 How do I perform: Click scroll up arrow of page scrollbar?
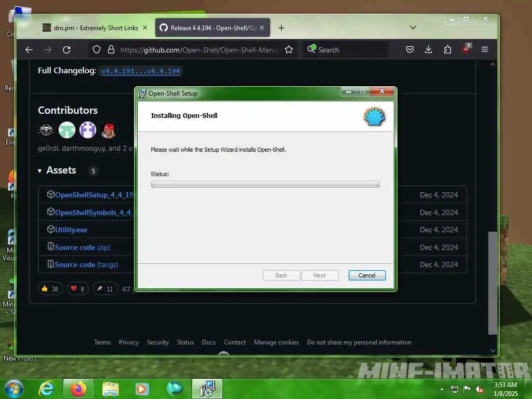(x=493, y=64)
